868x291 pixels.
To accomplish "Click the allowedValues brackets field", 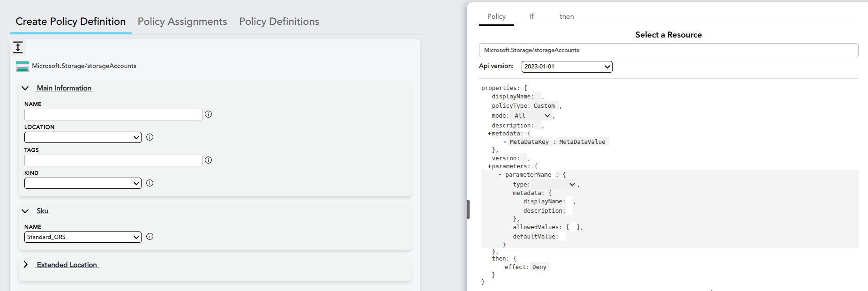I will (x=573, y=227).
